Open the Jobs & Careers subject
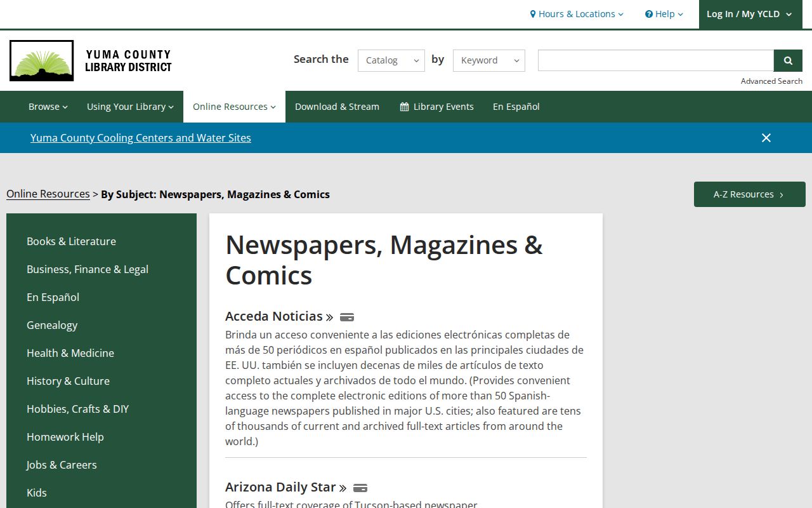The height and width of the screenshot is (508, 812). point(62,465)
